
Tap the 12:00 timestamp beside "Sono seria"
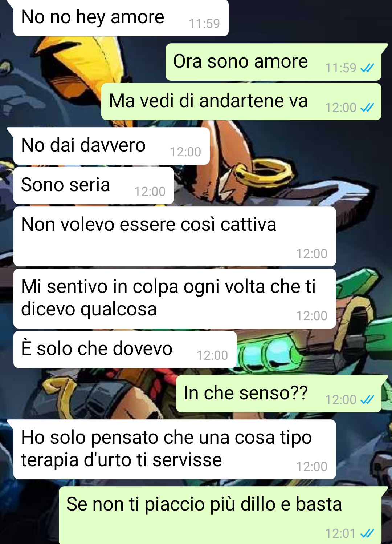[x=150, y=192]
